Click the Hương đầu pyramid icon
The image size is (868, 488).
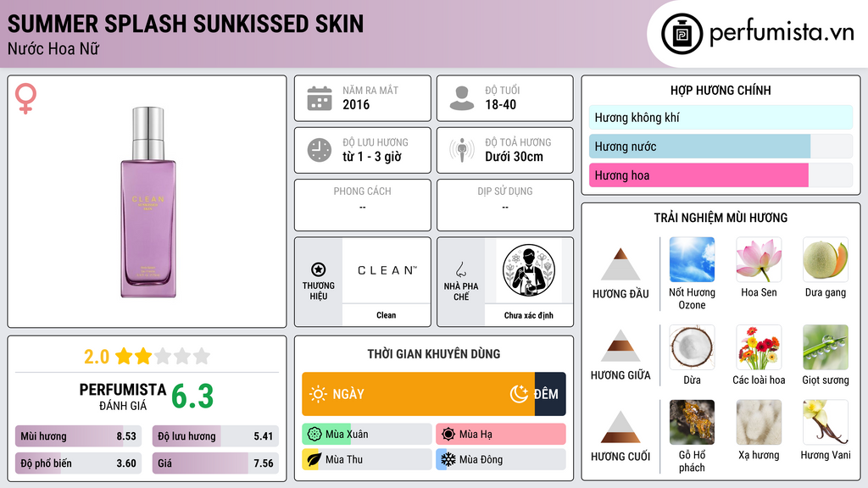pos(620,264)
